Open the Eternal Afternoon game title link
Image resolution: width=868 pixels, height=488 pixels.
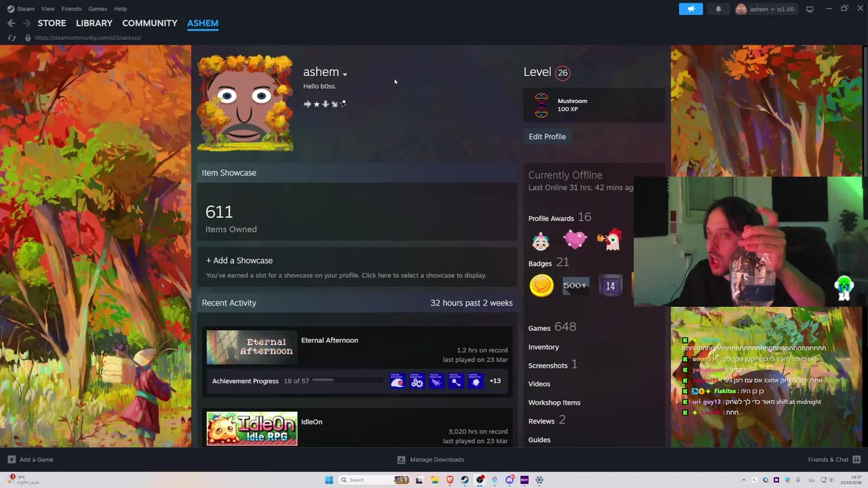coord(330,340)
